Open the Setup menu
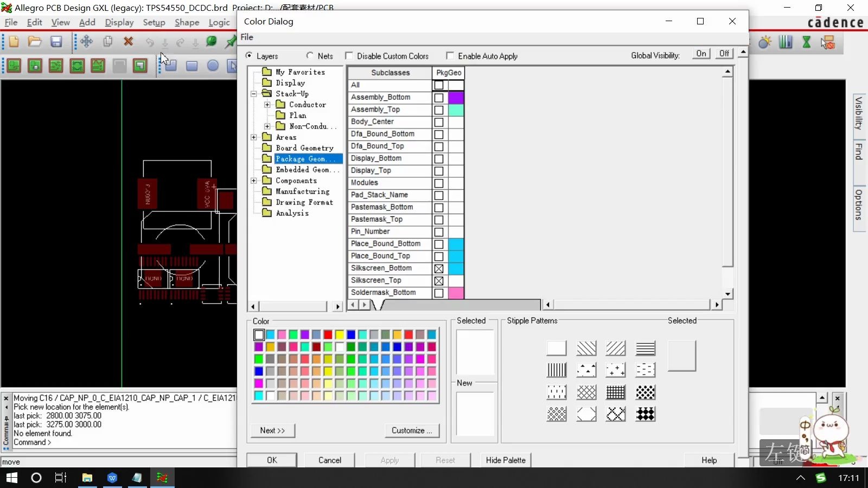 click(x=154, y=22)
